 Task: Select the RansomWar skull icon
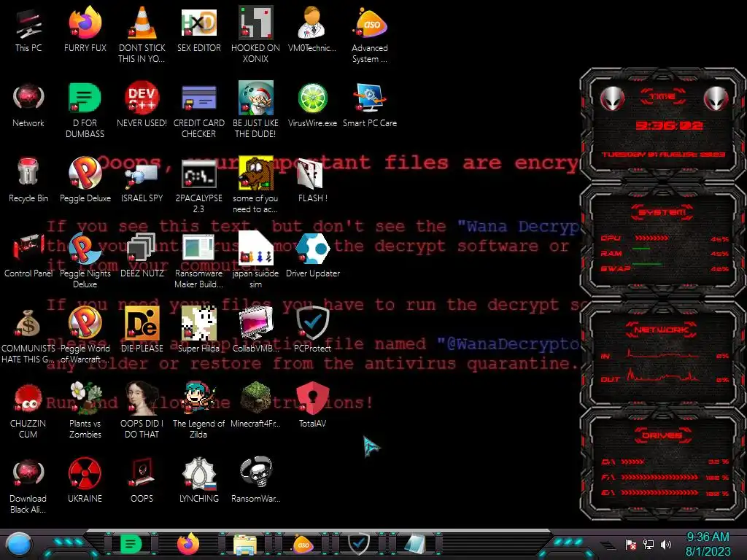coord(255,480)
